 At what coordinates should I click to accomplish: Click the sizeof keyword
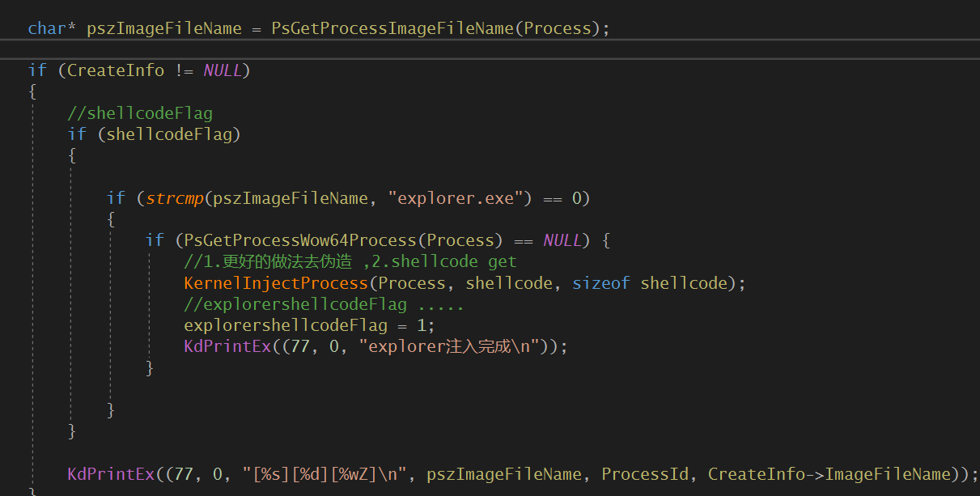tap(600, 283)
